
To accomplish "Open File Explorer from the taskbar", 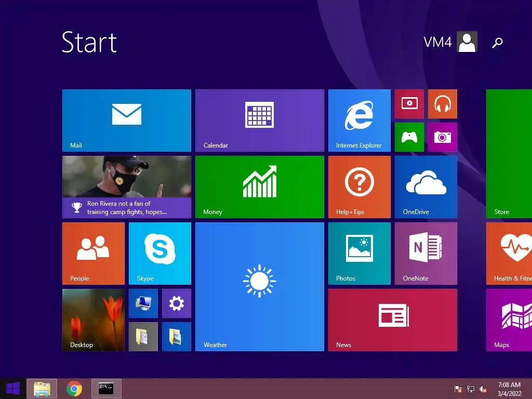I will click(x=42, y=389).
